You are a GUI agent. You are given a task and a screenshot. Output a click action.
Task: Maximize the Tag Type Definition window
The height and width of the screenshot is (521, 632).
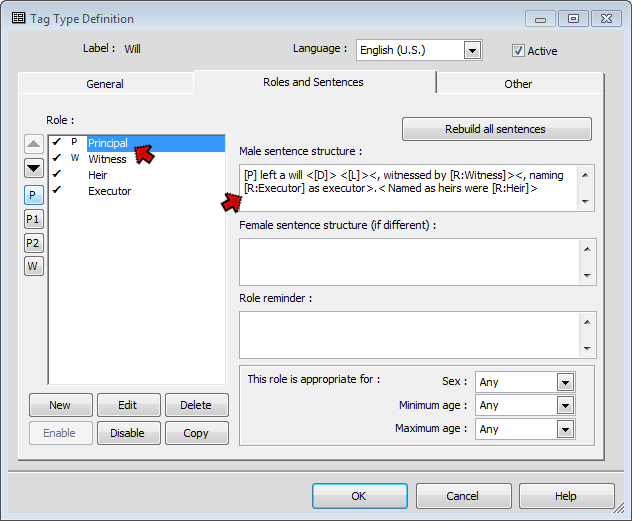point(573,19)
